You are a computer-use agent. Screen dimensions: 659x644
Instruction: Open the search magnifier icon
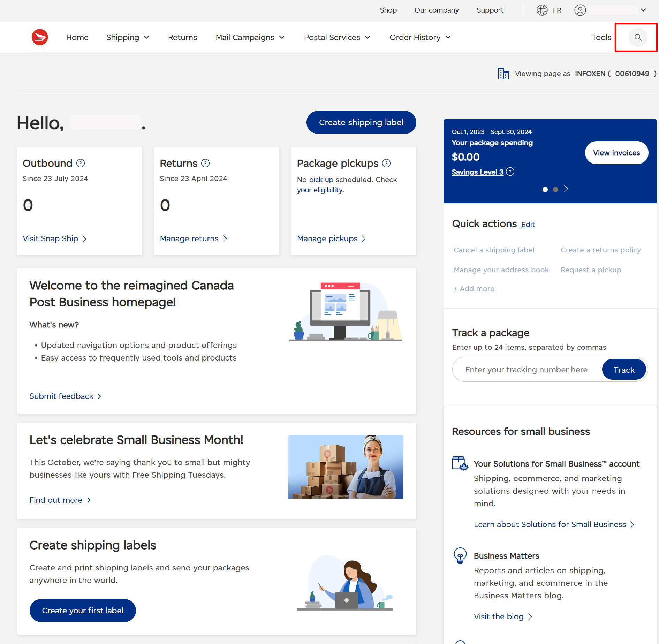[x=638, y=37]
